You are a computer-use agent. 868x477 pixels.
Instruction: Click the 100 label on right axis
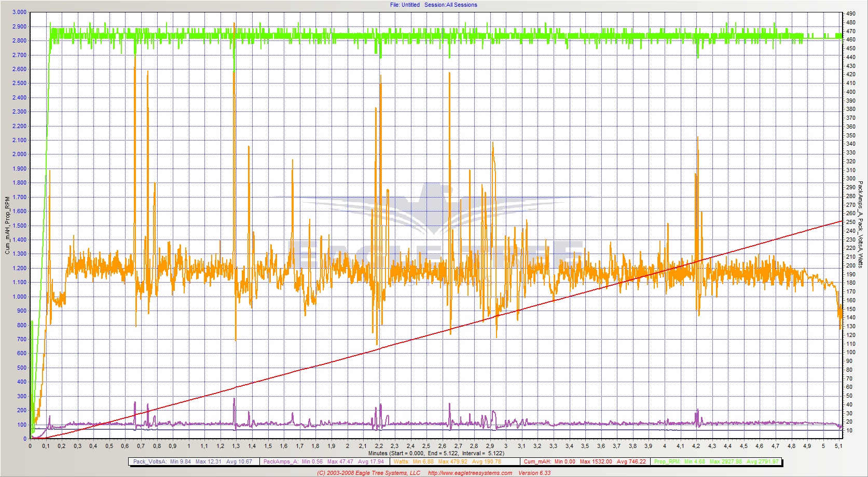click(x=851, y=352)
